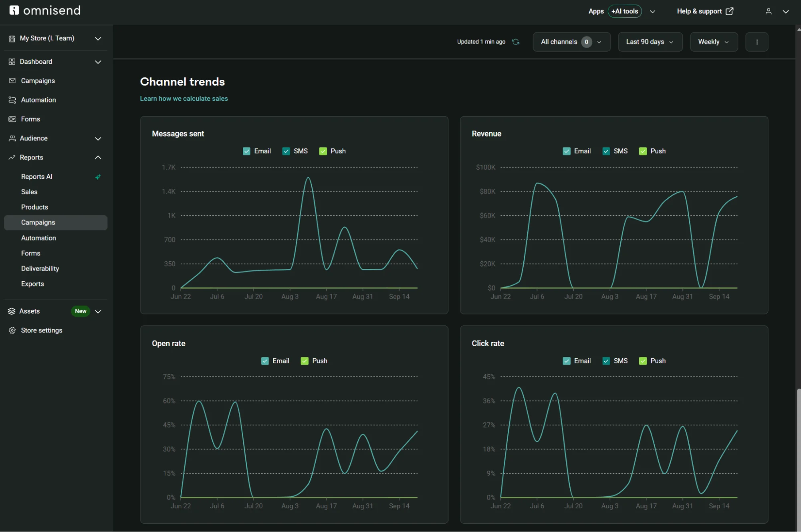Viewport: 801px width, 532px height.
Task: Click the Store settings gear icon
Action: 12,330
